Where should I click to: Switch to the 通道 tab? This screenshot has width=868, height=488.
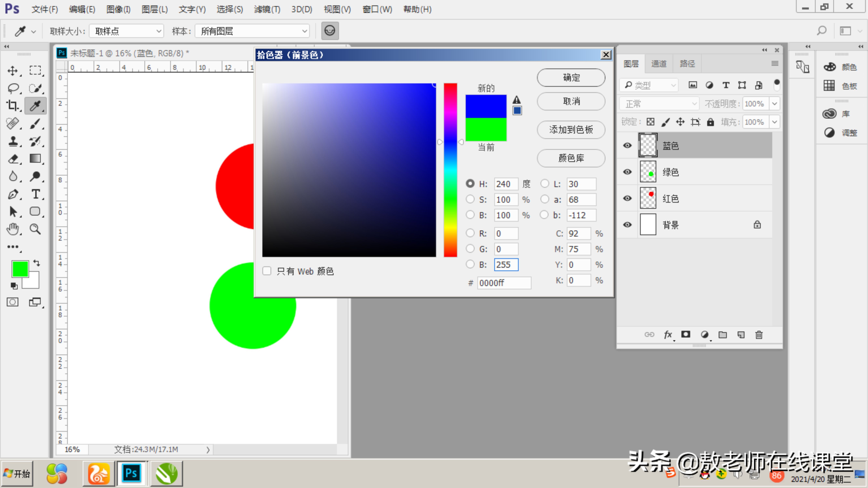659,63
